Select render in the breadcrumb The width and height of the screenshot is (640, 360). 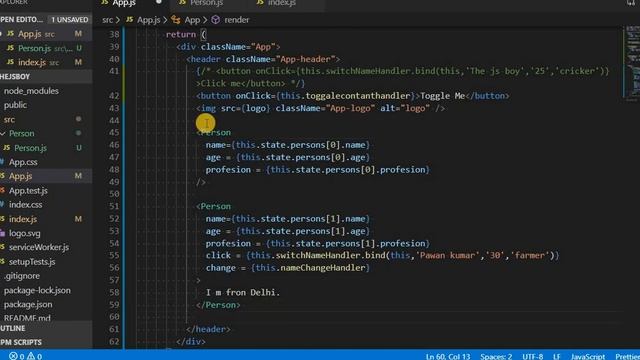click(236, 20)
